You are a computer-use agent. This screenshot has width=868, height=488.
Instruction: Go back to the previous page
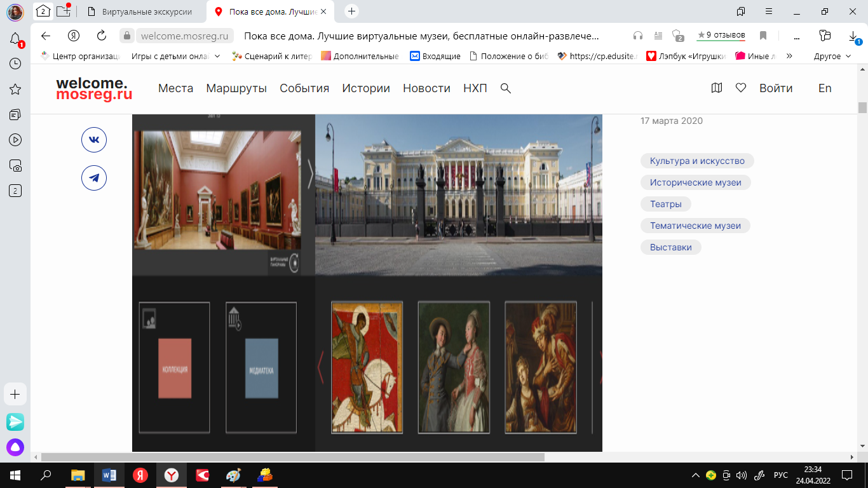click(x=46, y=36)
